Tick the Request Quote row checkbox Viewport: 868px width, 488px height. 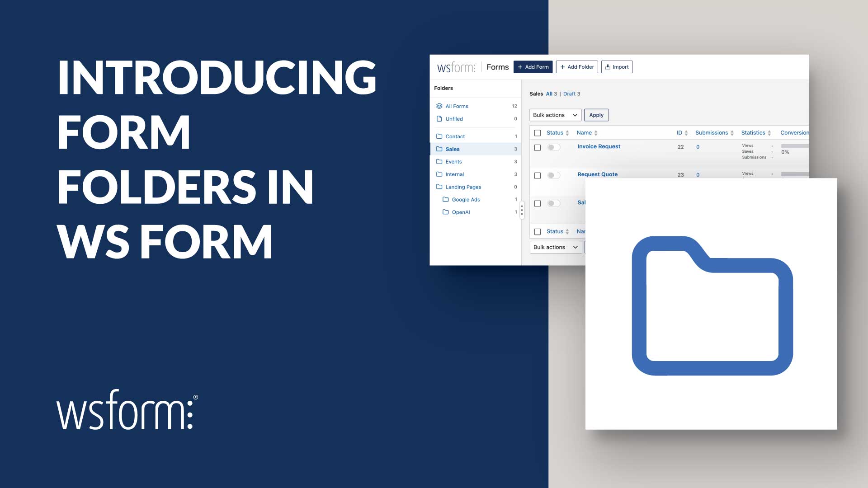538,176
